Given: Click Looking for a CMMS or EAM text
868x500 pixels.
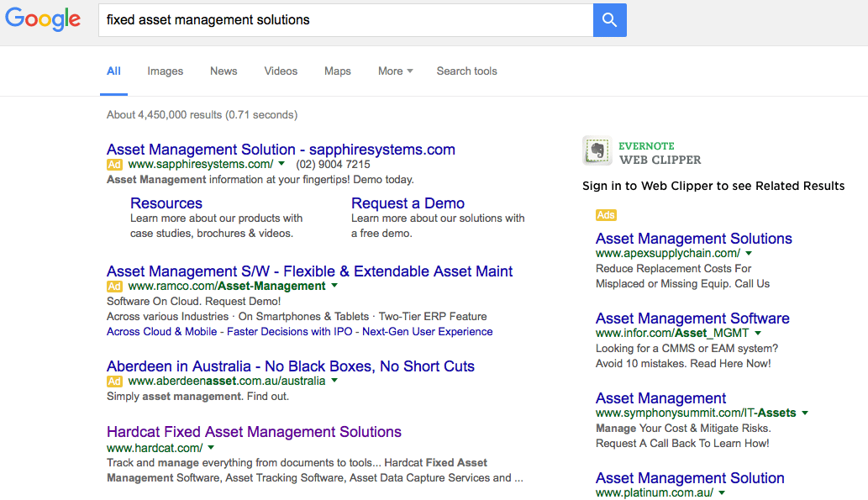Looking at the screenshot, I should [687, 348].
